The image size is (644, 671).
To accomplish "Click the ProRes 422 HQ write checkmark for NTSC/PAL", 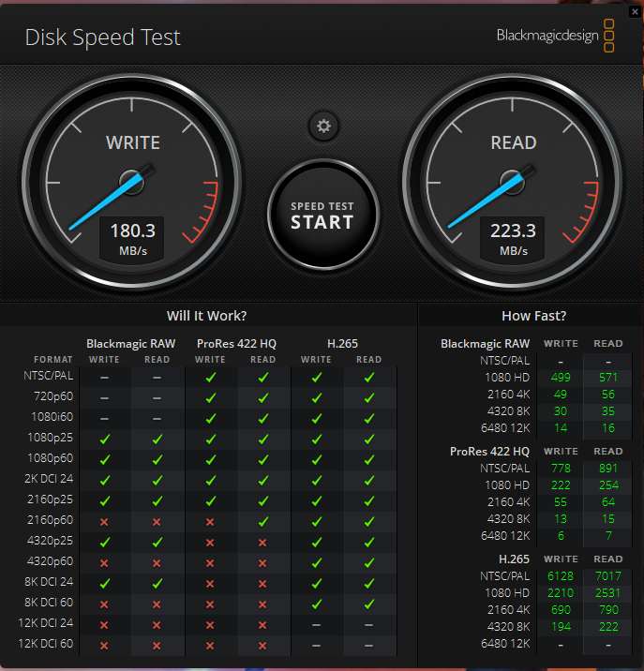I will (x=210, y=376).
